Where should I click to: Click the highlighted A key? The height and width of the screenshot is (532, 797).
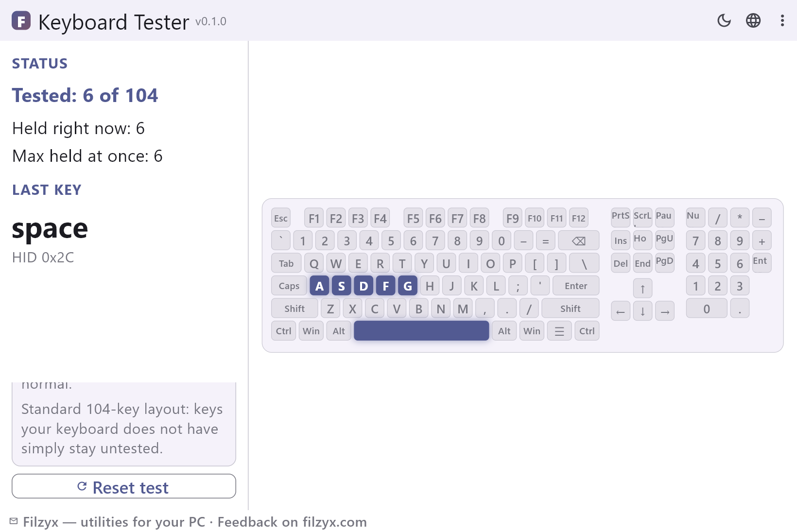tap(319, 286)
